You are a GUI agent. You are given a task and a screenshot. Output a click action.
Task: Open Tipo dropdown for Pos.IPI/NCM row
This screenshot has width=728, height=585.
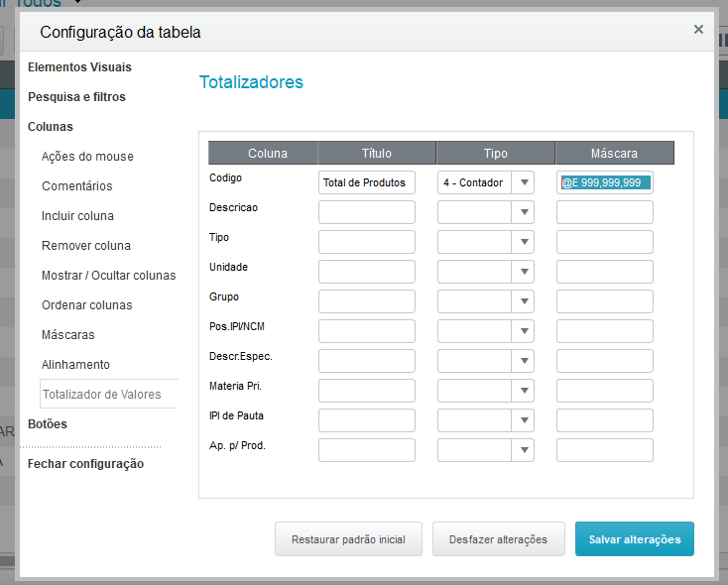click(x=524, y=331)
